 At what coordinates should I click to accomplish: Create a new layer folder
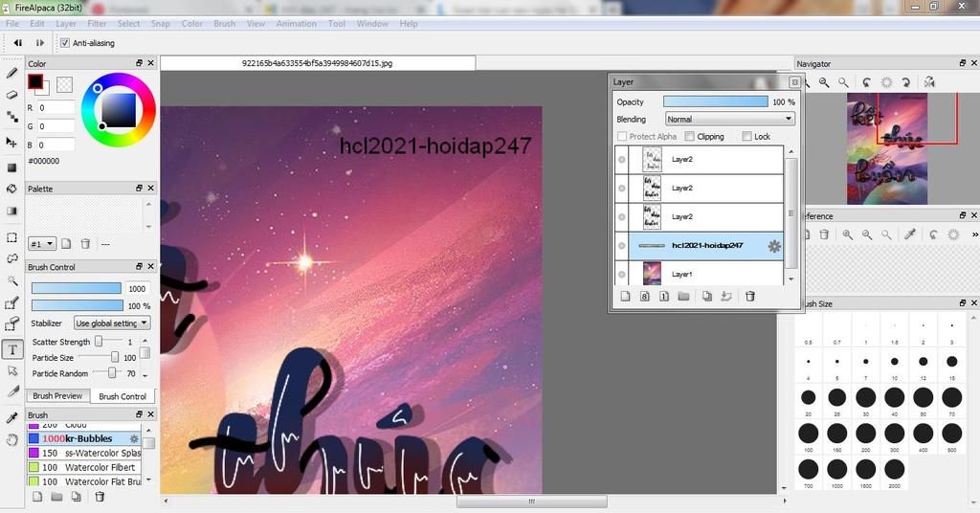(683, 296)
